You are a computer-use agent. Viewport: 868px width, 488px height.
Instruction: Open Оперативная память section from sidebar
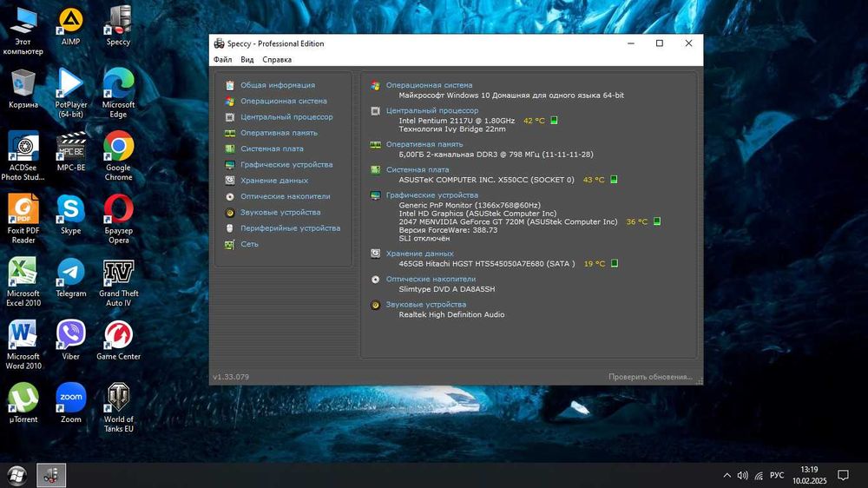(x=279, y=133)
